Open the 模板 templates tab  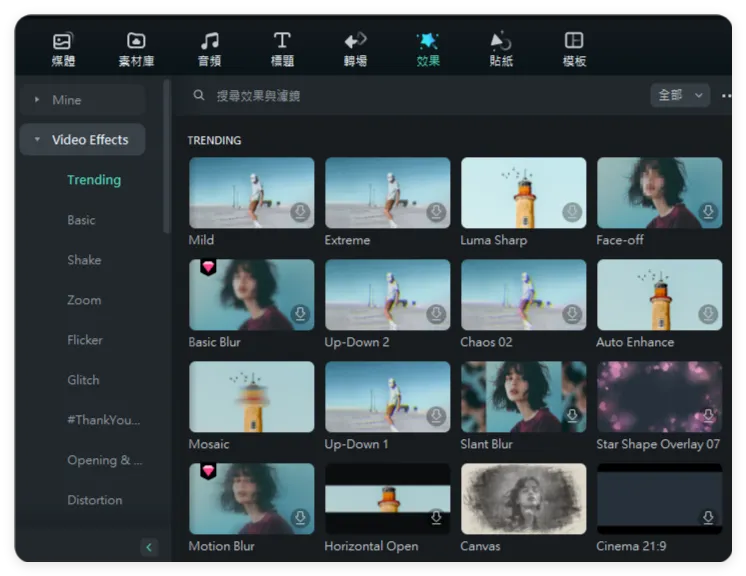pyautogui.click(x=574, y=49)
